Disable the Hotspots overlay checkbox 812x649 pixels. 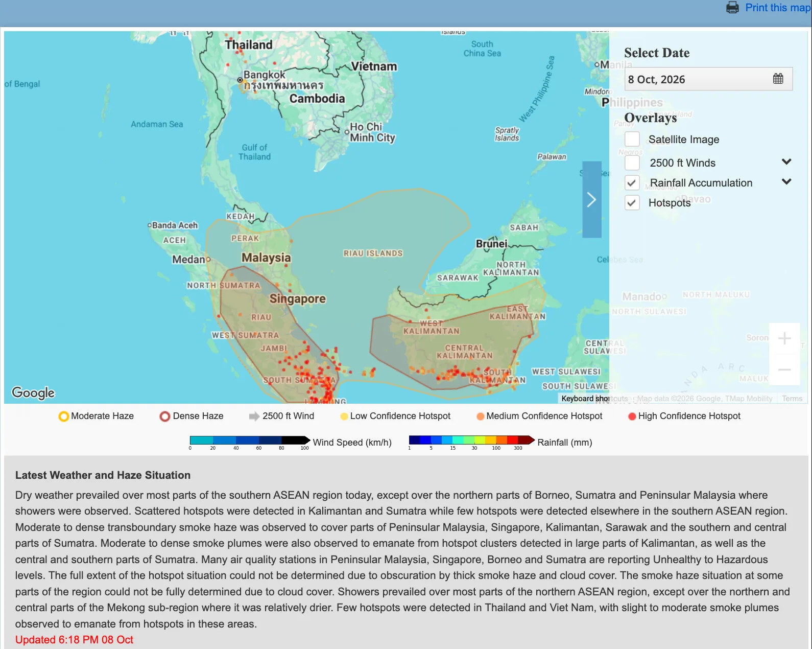[x=632, y=203]
